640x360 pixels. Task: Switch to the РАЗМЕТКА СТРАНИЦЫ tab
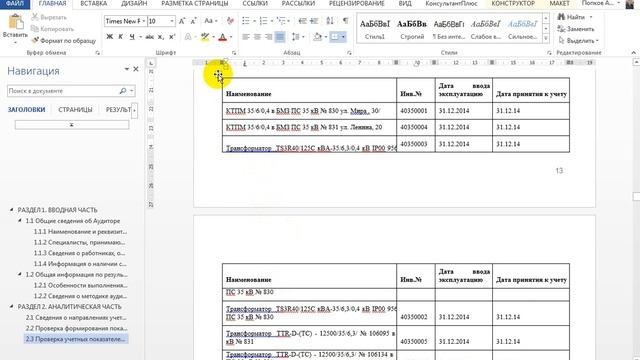195,4
